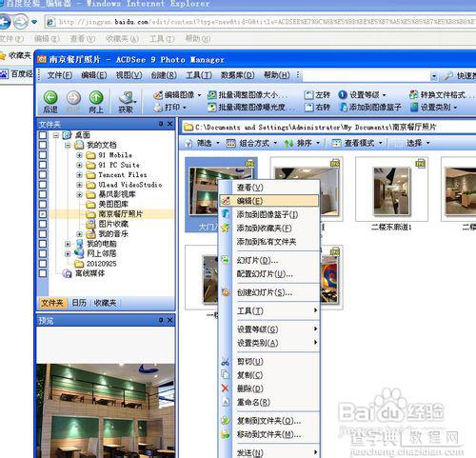The height and width of the screenshot is (458, 476).
Task: Tick the checkbox beside Tencent Files
Action: click(43, 174)
